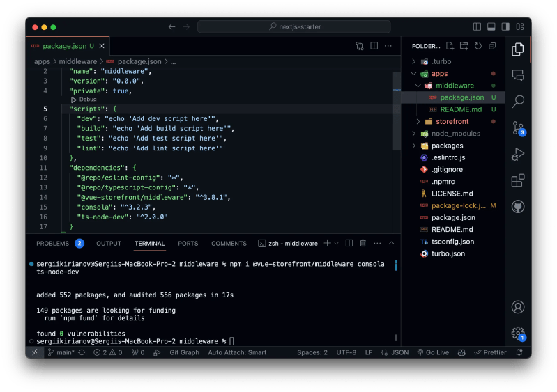The width and height of the screenshot is (557, 392).
Task: Open tsconfig.json file in explorer
Action: 452,242
